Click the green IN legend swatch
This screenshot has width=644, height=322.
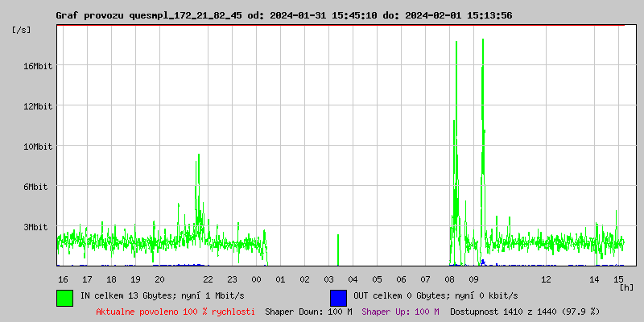(x=64, y=297)
